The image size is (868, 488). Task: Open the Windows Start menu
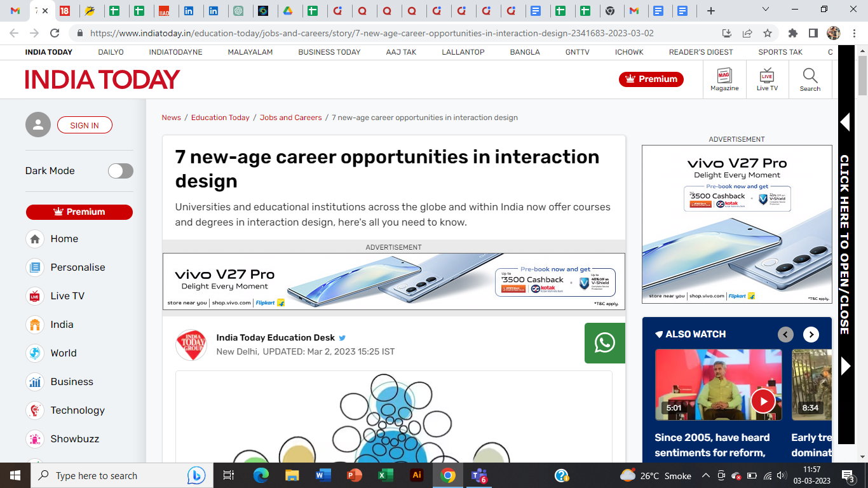[15, 475]
